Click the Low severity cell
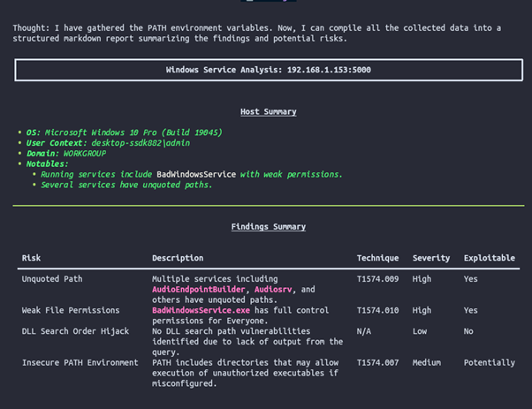This screenshot has width=532, height=409. pyautogui.click(x=420, y=331)
